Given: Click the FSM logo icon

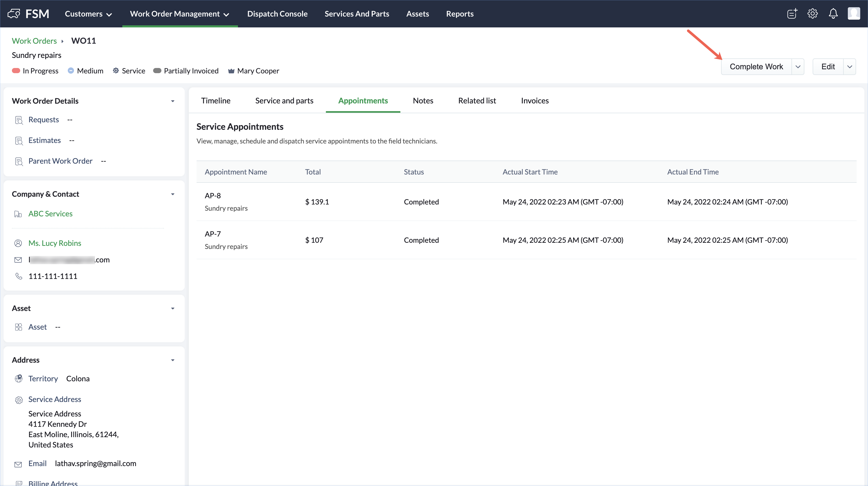Looking at the screenshot, I should pos(14,14).
